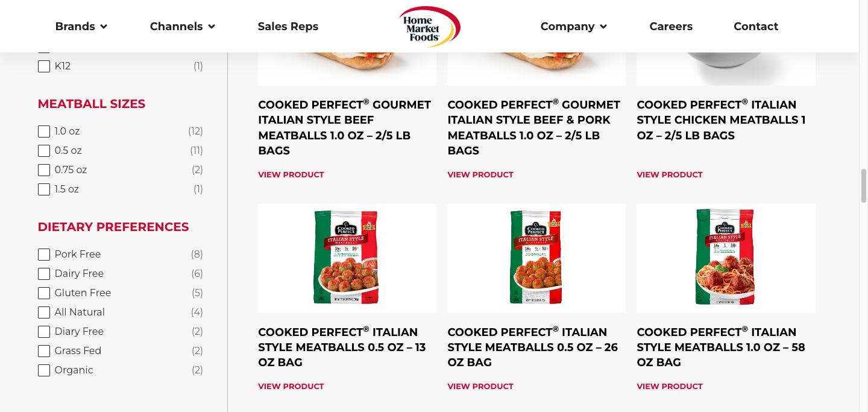Select the Organic dietary preference checkbox
Image resolution: width=868 pixels, height=412 pixels.
(44, 370)
